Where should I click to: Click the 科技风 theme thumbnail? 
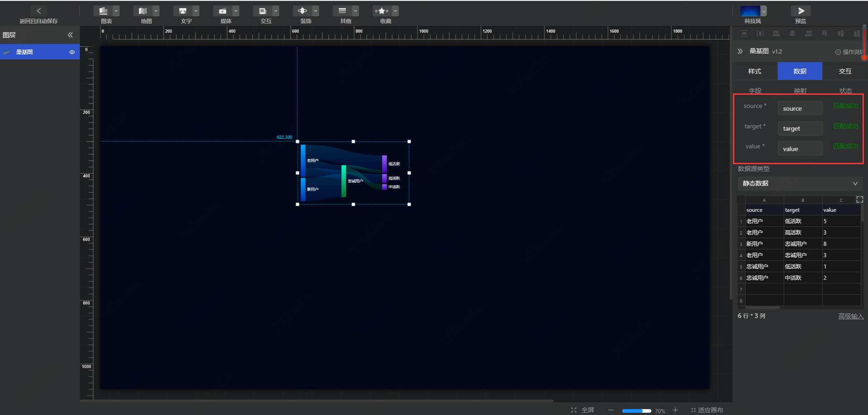click(x=750, y=11)
